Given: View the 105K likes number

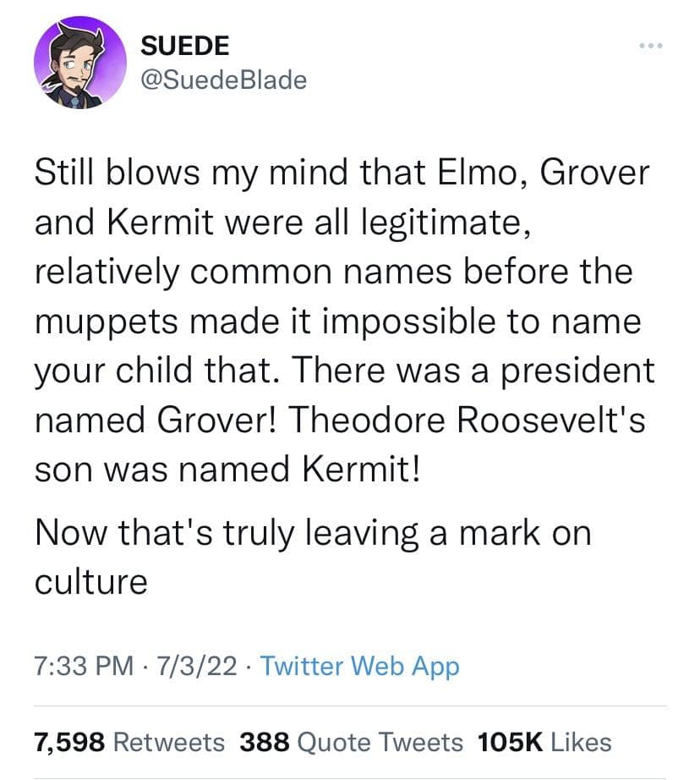Looking at the screenshot, I should (511, 742).
